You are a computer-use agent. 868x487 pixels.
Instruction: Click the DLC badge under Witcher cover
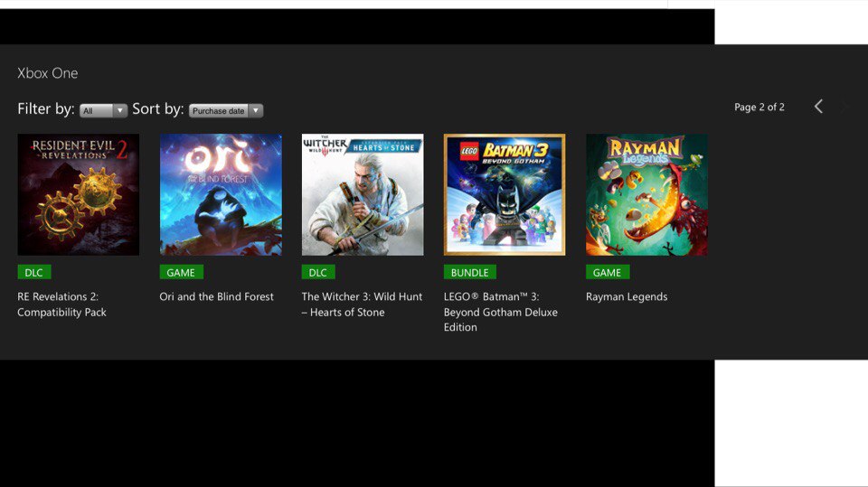point(318,272)
